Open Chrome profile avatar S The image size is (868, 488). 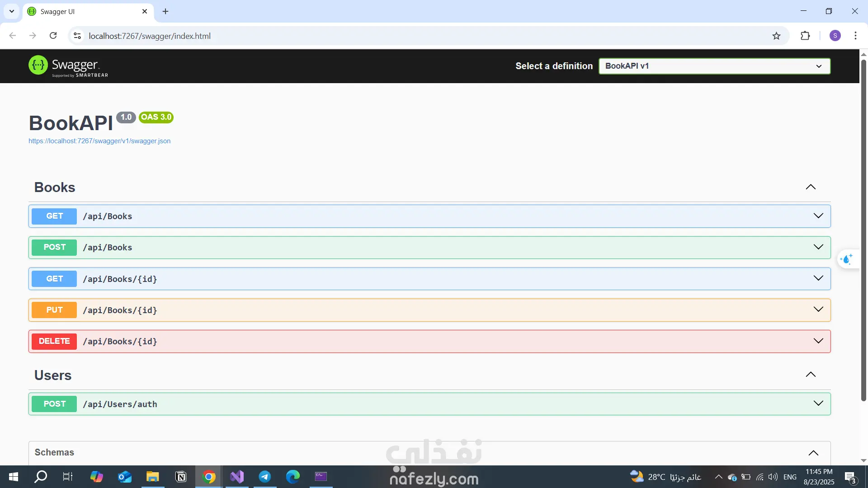835,36
